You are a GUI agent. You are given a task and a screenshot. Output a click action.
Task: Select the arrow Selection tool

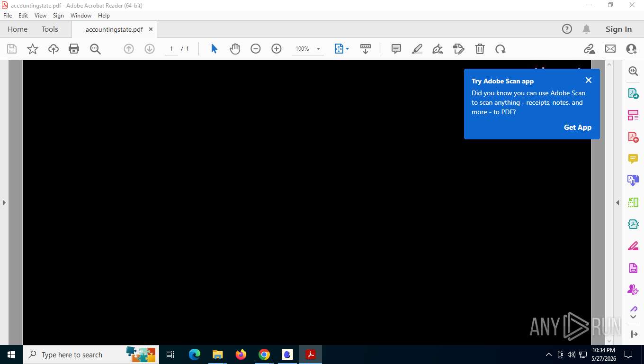click(214, 49)
